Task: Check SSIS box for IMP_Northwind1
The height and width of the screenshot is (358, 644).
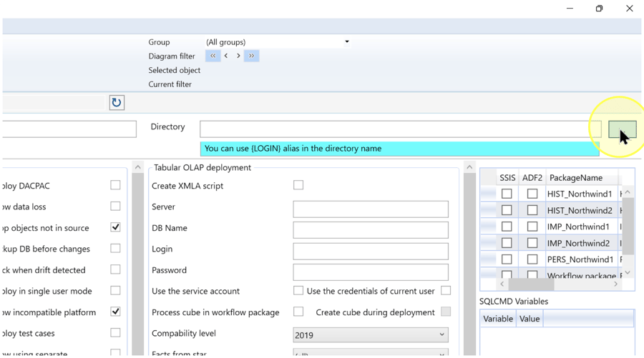Action: tap(507, 227)
